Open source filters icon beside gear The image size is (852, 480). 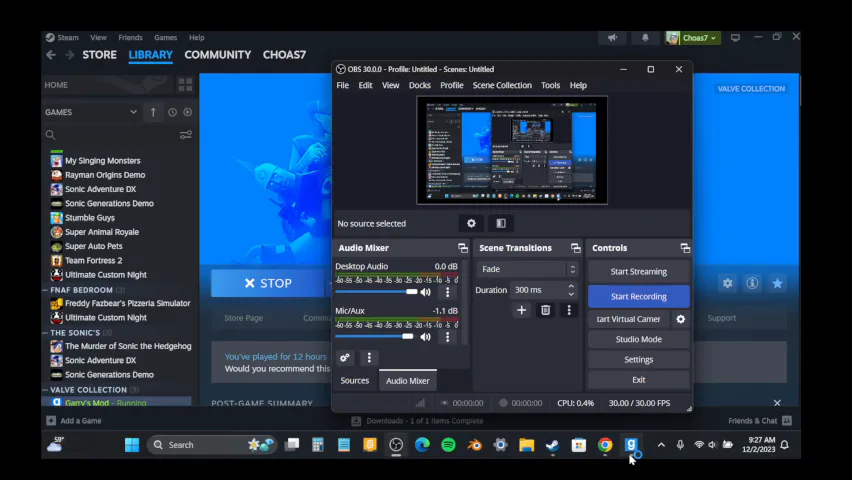pos(501,223)
